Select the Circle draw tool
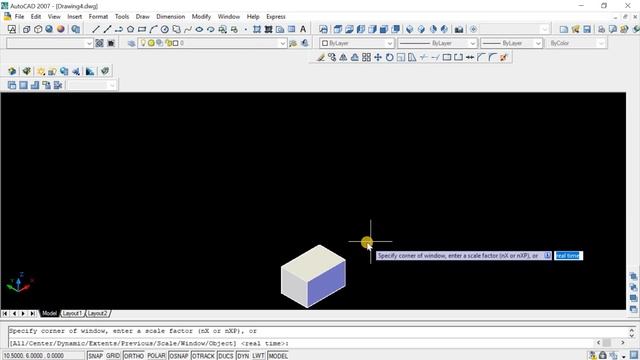 (x=164, y=29)
